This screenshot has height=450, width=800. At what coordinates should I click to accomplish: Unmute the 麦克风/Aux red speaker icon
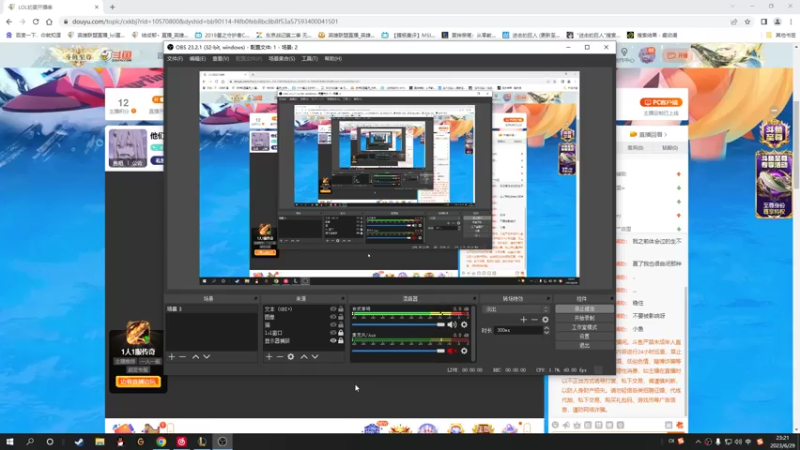tap(452, 351)
